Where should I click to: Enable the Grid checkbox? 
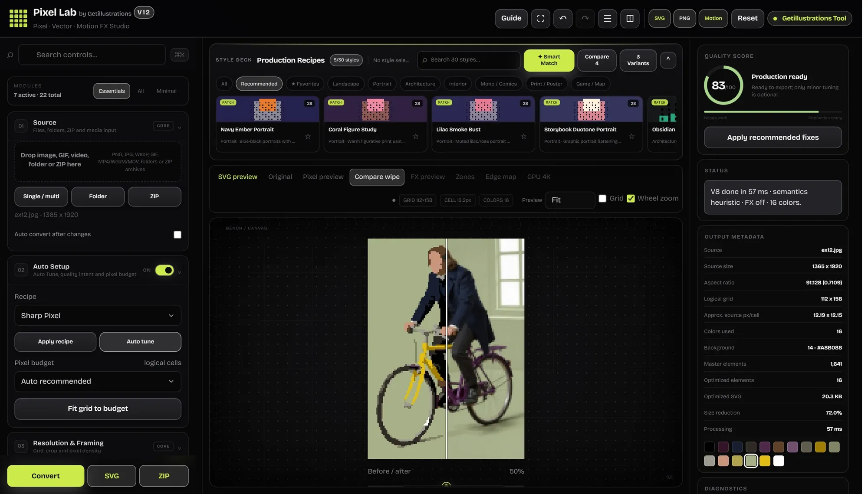click(x=602, y=198)
